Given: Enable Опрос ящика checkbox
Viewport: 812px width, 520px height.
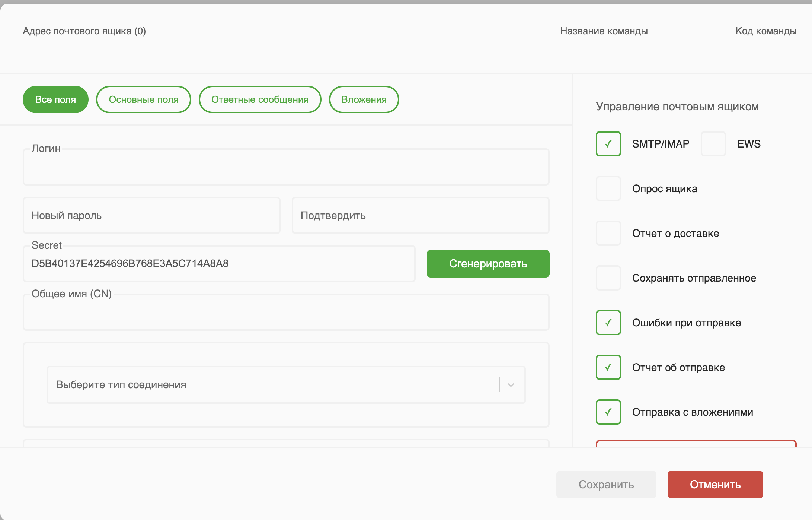Looking at the screenshot, I should tap(608, 188).
